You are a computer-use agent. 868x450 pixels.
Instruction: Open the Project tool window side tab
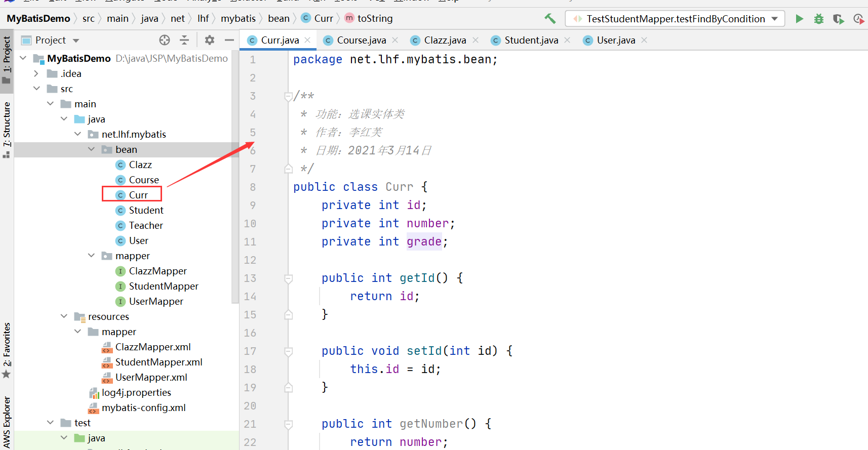pos(7,61)
